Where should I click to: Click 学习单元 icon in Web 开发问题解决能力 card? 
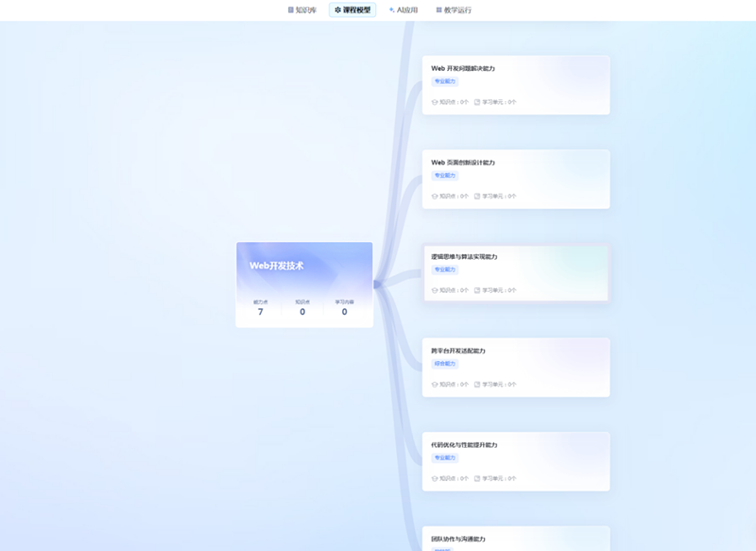(477, 102)
